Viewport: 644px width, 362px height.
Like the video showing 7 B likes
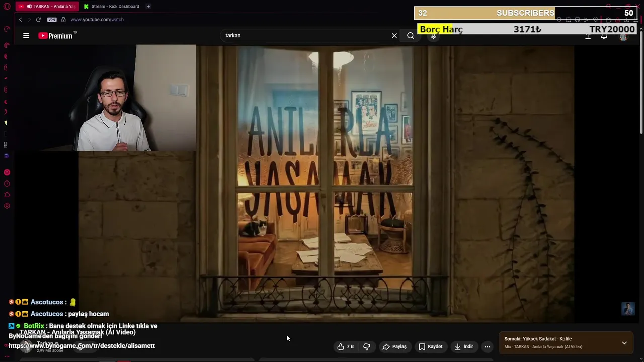pyautogui.click(x=345, y=346)
